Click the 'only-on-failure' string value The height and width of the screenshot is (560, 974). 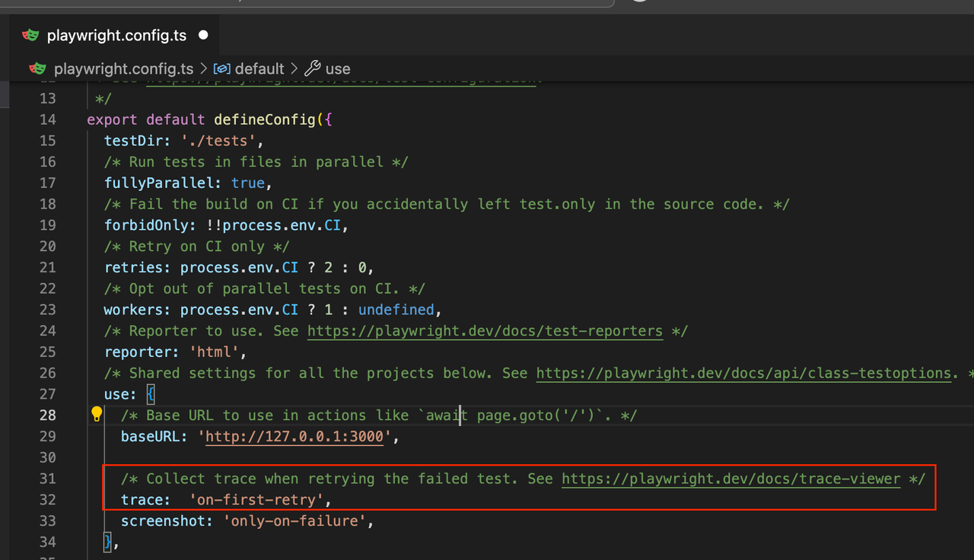294,521
